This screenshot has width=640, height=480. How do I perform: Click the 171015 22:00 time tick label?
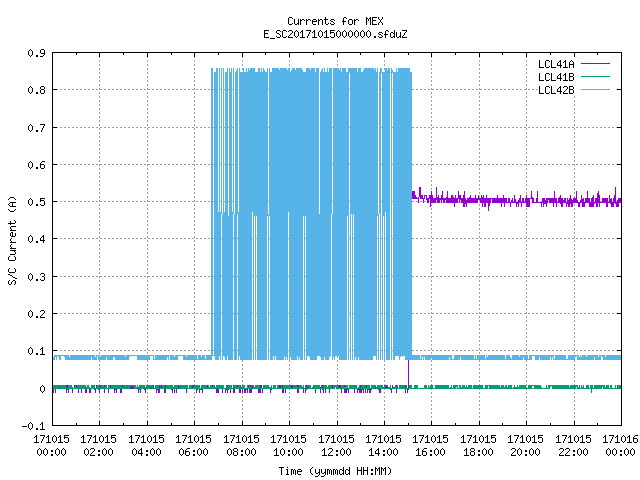click(x=573, y=446)
